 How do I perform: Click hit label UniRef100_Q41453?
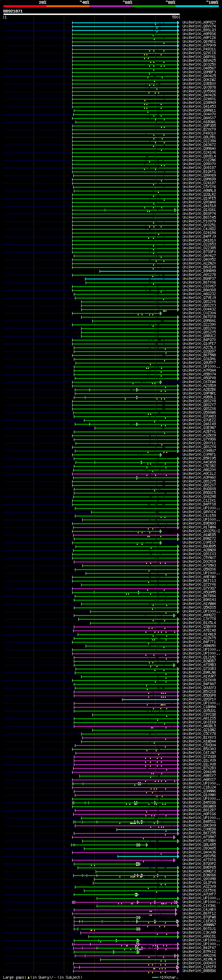[199, 106]
